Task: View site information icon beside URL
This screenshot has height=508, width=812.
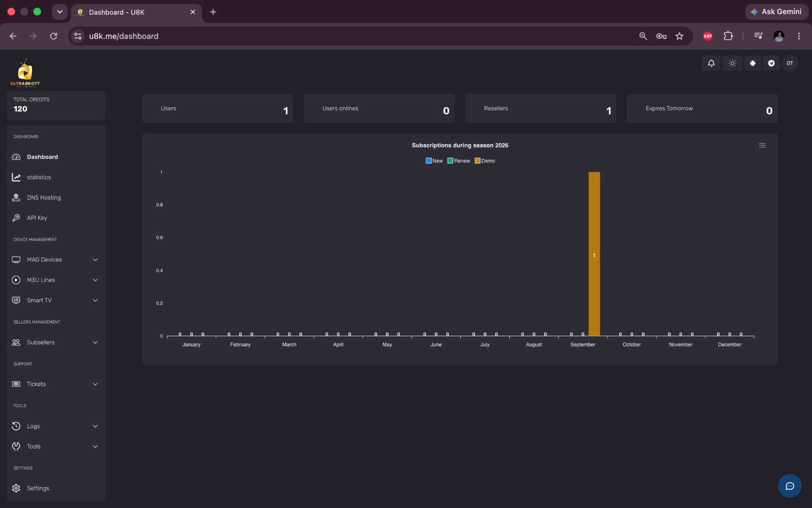Action: [78, 36]
